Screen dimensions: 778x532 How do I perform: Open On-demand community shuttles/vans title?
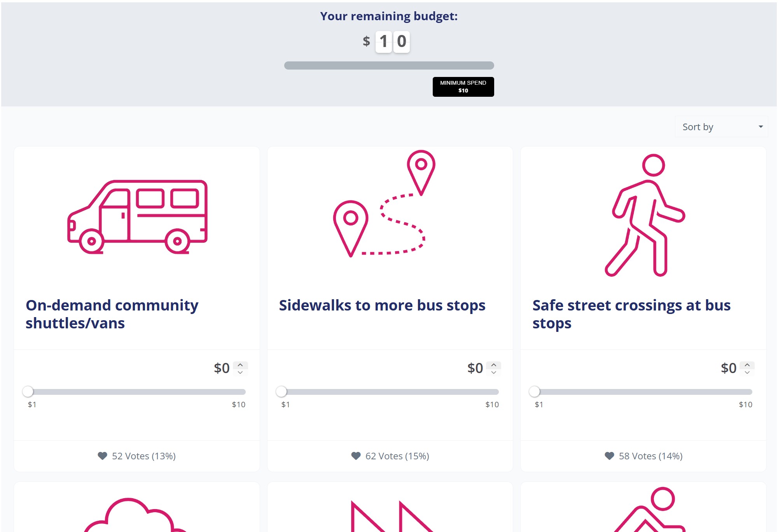tap(112, 314)
